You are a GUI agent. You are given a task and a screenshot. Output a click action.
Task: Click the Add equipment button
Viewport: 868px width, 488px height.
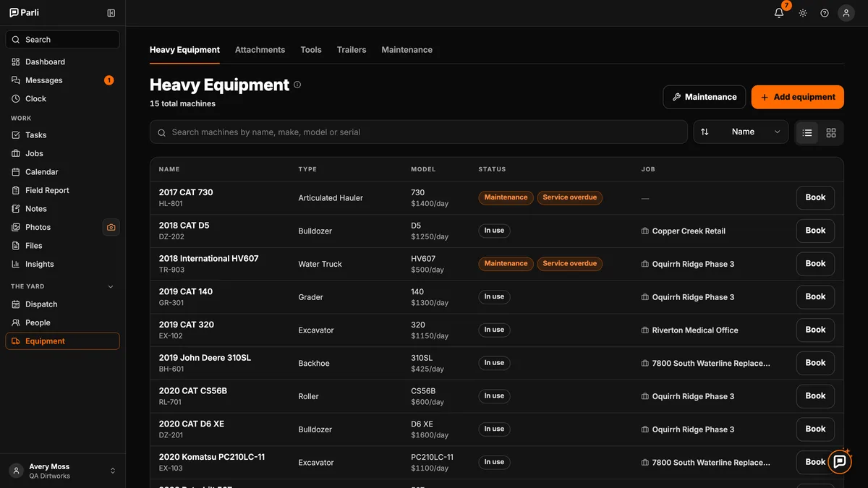coord(798,97)
